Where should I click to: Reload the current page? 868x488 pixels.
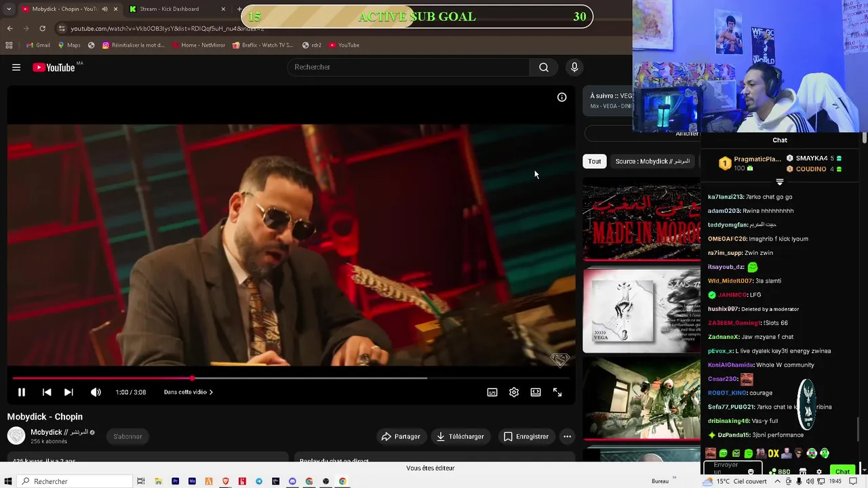click(42, 28)
